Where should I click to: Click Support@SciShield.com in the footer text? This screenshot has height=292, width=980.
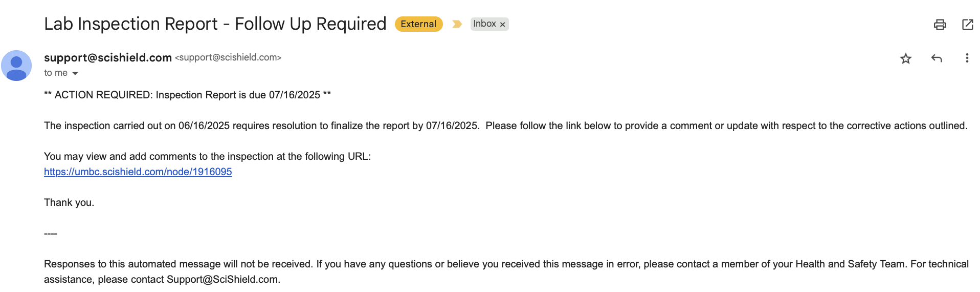(222, 279)
